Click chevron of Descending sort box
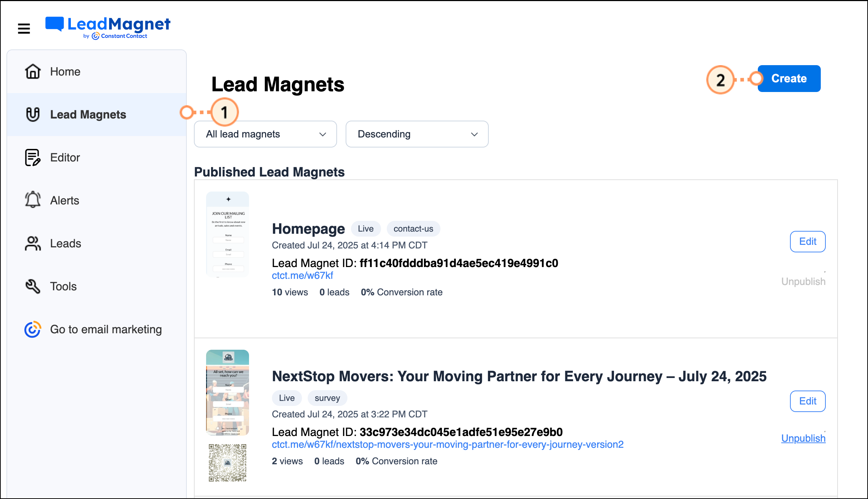Screen dimensions: 868x499 click(474, 134)
